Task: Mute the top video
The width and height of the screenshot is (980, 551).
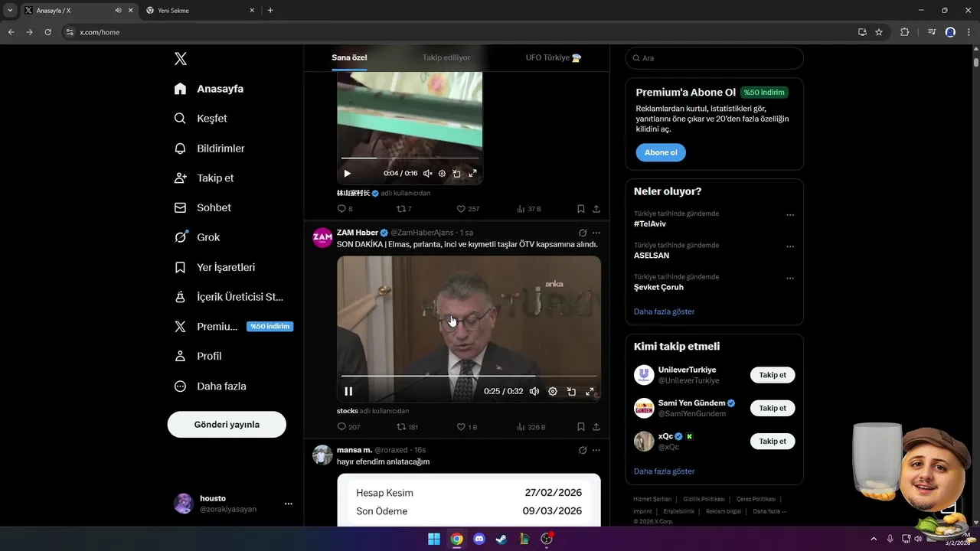Action: (427, 174)
